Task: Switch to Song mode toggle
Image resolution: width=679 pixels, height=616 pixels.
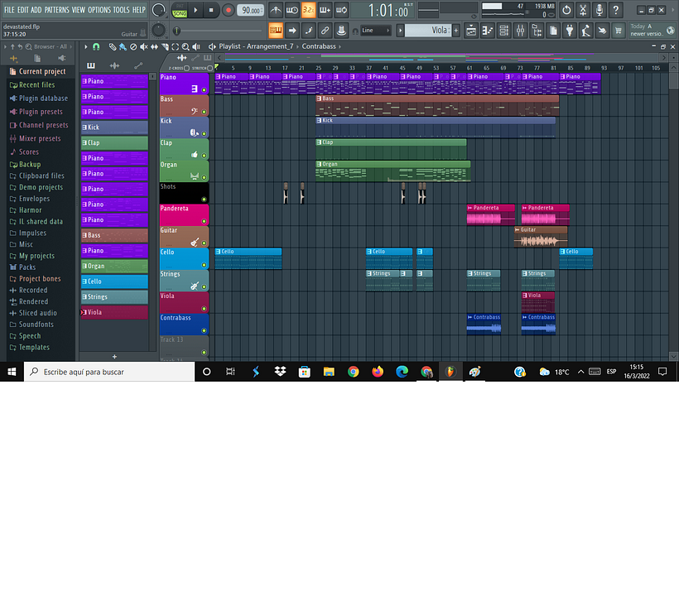Action: tap(180, 13)
